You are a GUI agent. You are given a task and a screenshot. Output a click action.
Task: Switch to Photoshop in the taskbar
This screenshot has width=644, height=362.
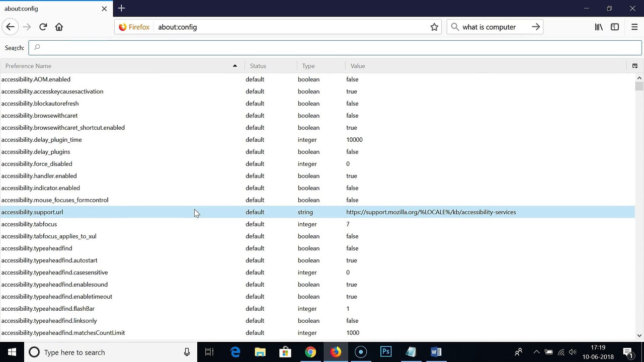click(386, 352)
